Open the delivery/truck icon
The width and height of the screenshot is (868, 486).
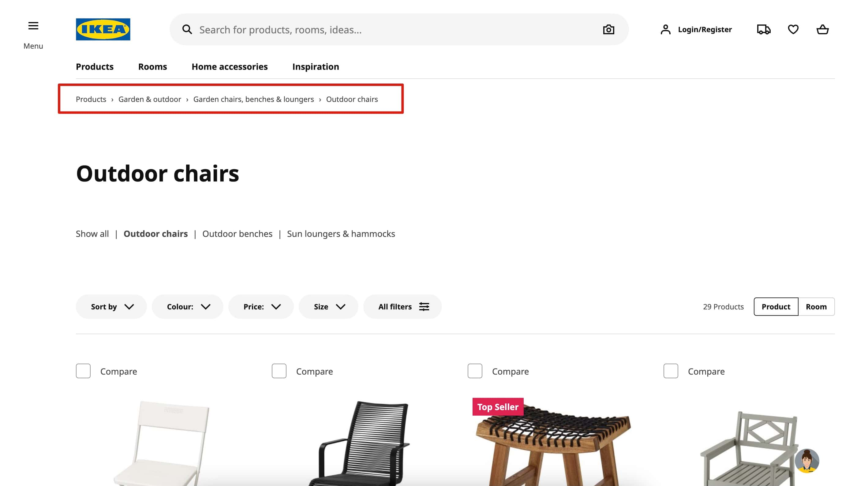coord(764,29)
